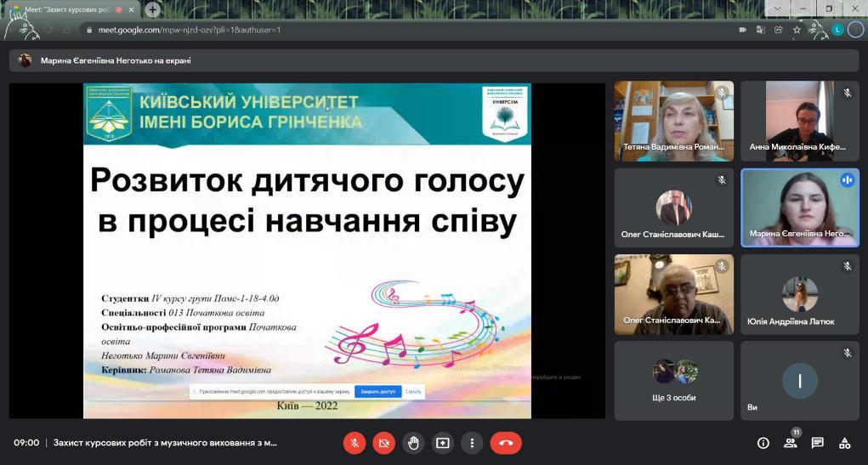Viewport: 868px width, 465px height.
Task: Click the presenter avatar in the banner
Action: 25,60
